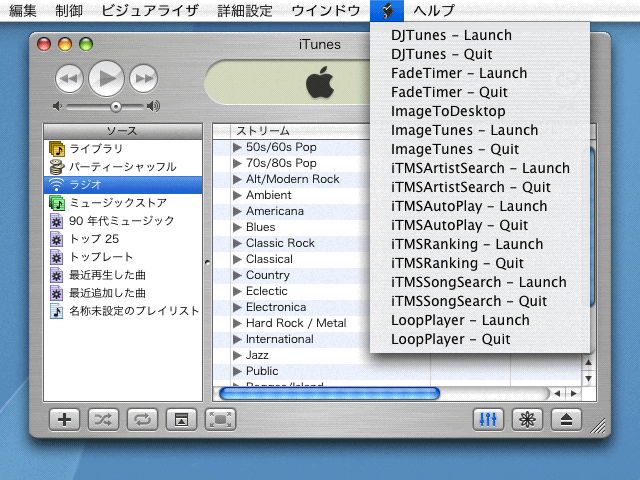The height and width of the screenshot is (480, 640).
Task: Expand the Blues stream category
Action: [x=237, y=227]
